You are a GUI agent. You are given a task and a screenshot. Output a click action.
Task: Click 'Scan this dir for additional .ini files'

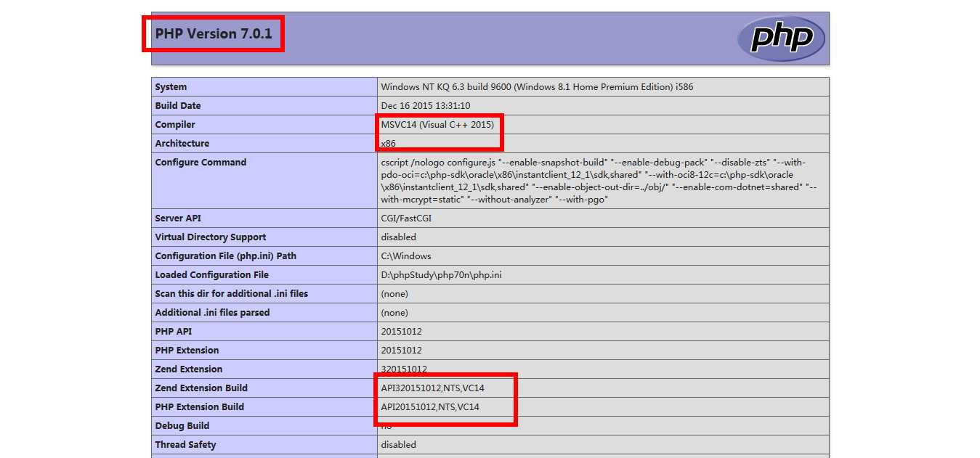[231, 294]
